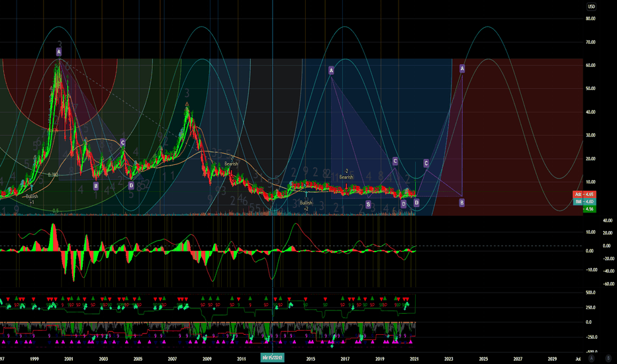Select the B pattern point near year 2018
Viewport: 617px width, 364px height.
click(368, 205)
